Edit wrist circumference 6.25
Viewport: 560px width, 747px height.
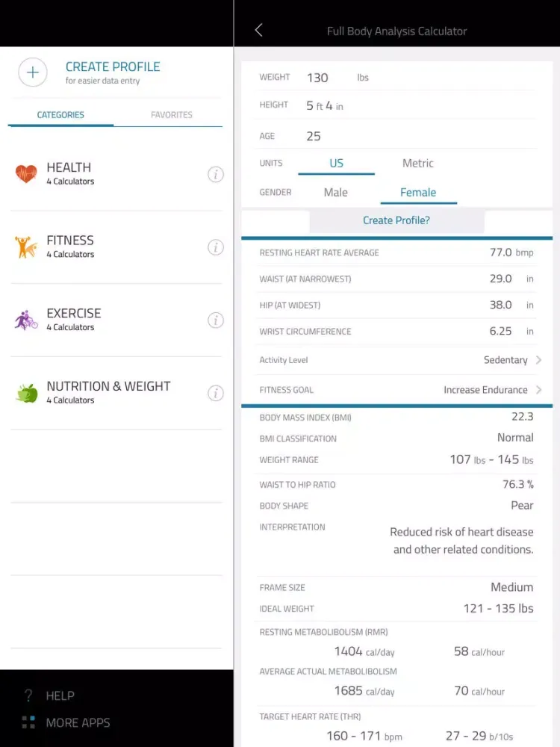point(500,331)
